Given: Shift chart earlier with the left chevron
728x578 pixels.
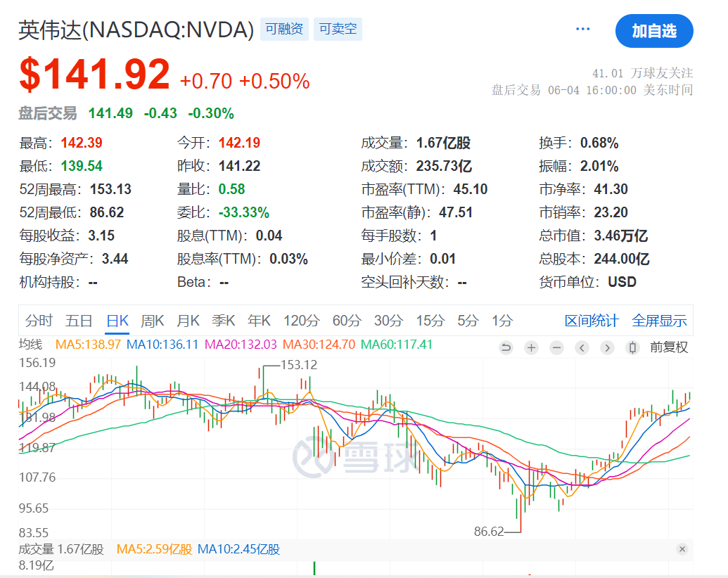Looking at the screenshot, I should tap(582, 347).
